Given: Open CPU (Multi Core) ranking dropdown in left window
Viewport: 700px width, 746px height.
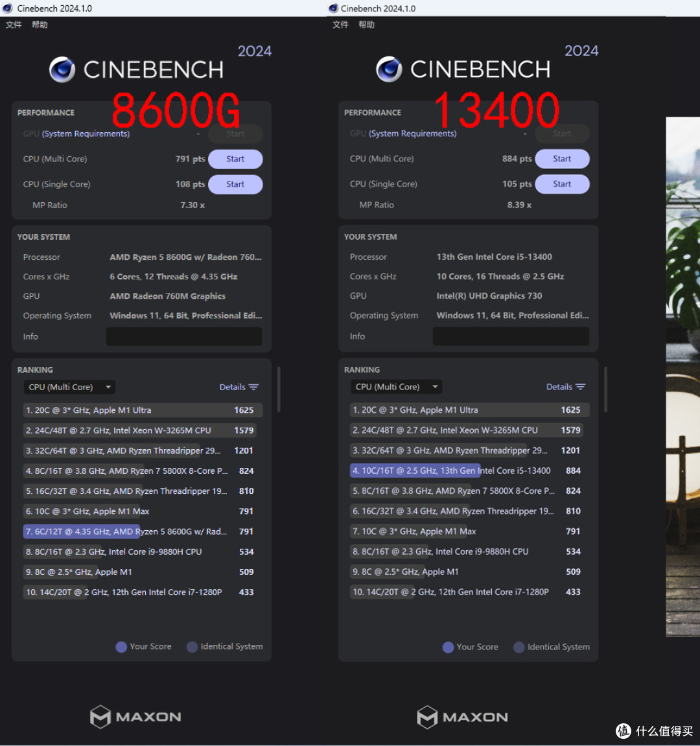Looking at the screenshot, I should [69, 388].
